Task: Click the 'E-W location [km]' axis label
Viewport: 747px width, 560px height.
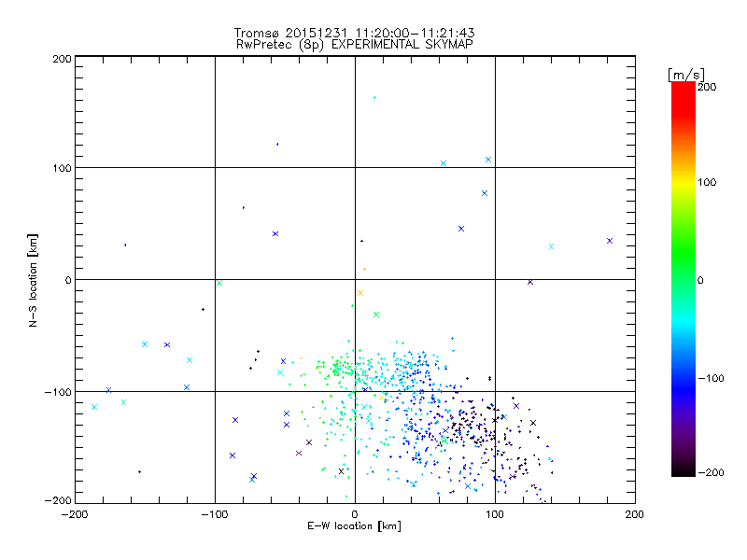Action: tap(354, 526)
